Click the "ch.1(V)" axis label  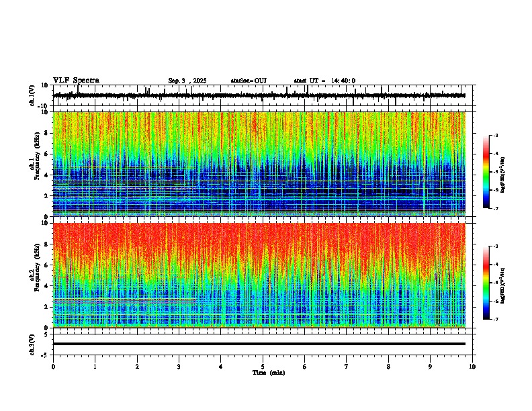tap(32, 95)
